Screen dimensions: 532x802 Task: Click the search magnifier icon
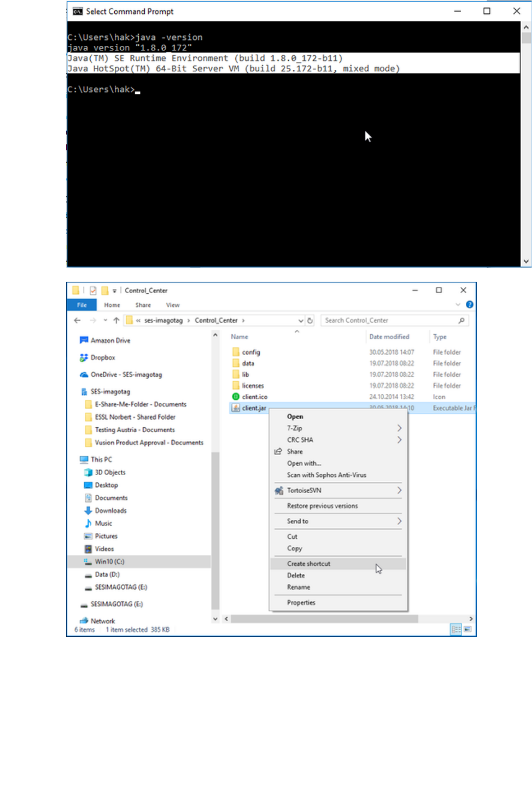pos(461,321)
